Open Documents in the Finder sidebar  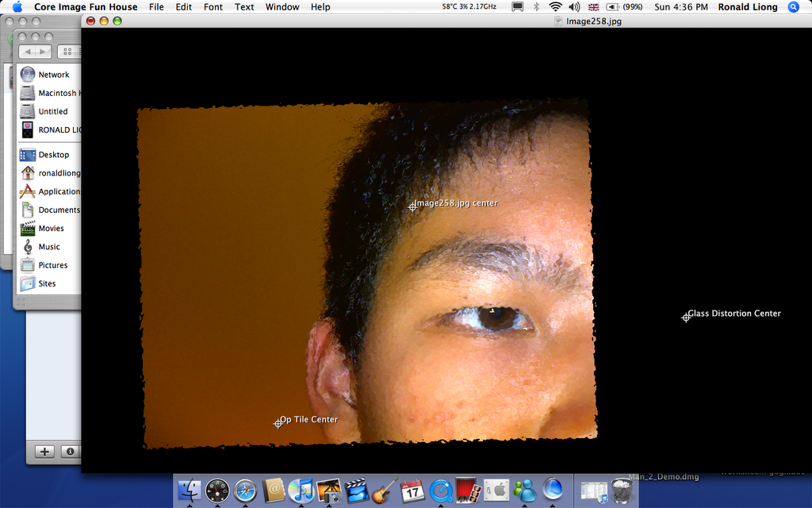[x=49, y=210]
